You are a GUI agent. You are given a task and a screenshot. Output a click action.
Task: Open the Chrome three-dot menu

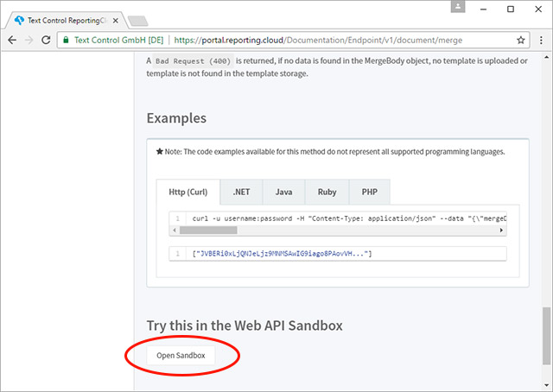541,41
